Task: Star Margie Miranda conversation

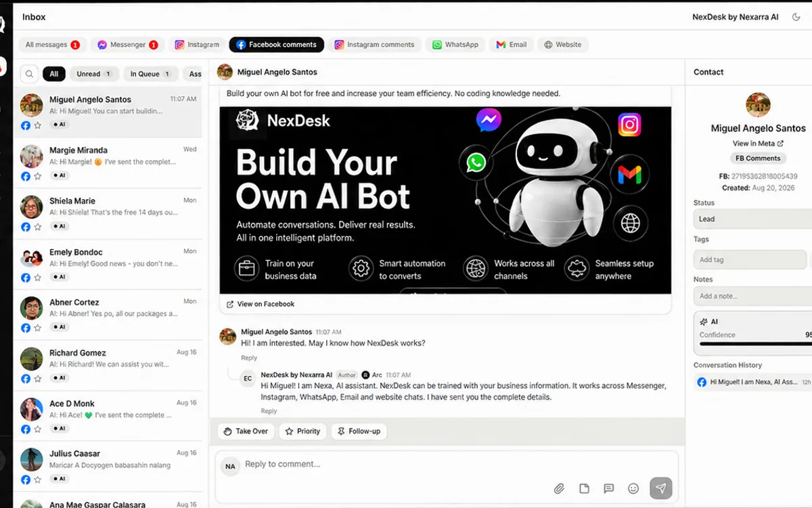Action: coord(38,176)
